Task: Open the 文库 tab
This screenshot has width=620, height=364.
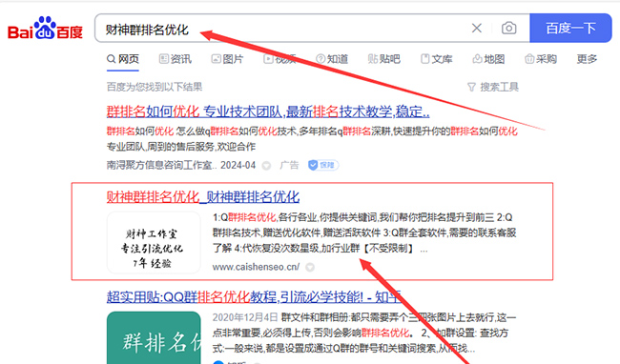Action: pos(436,59)
